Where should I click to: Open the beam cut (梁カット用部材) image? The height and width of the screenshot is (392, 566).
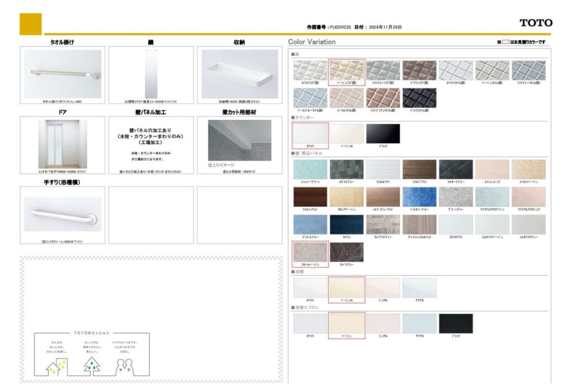pos(239,140)
